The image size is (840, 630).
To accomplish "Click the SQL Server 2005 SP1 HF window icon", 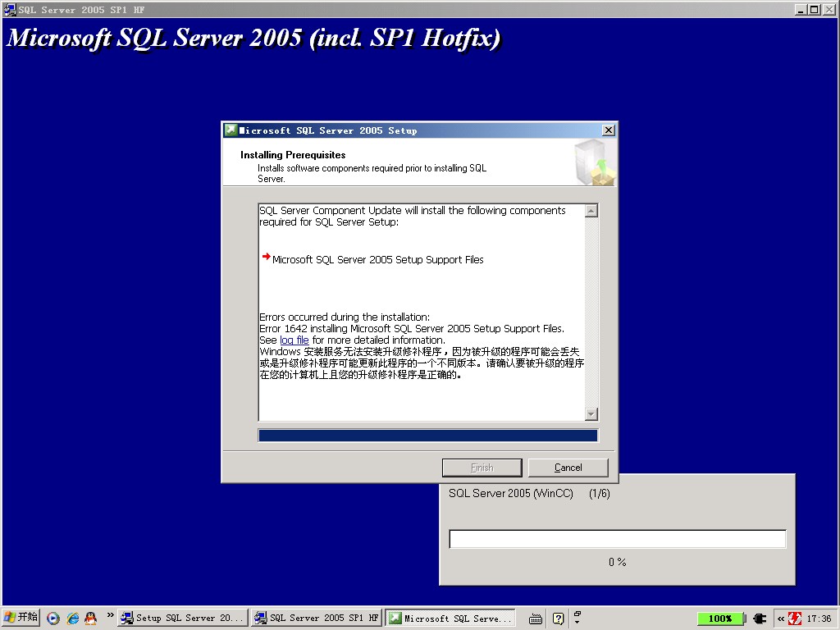I will (x=10, y=10).
